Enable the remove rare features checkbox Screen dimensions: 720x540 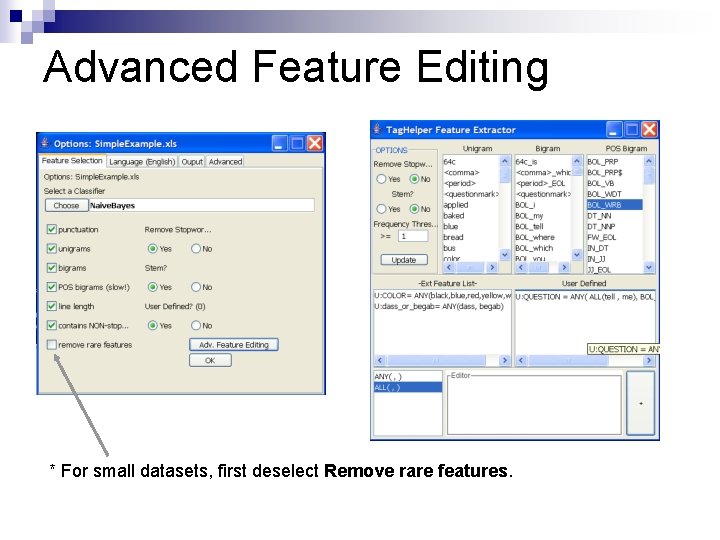point(51,344)
